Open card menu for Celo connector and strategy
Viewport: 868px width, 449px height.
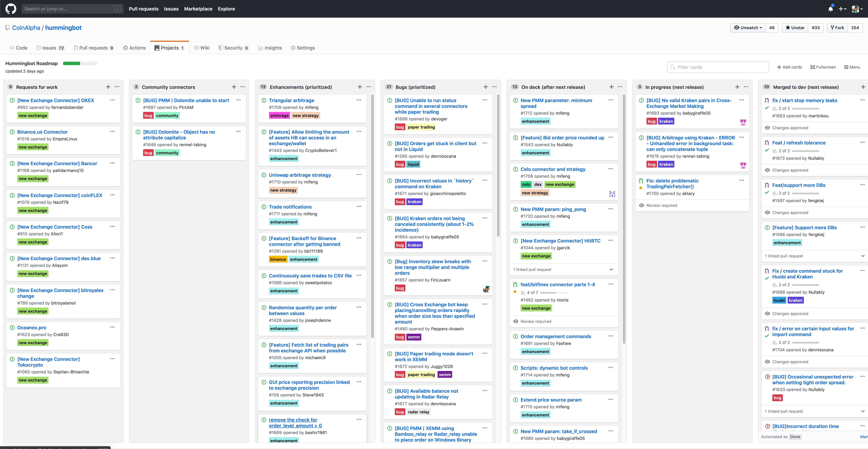coord(611,169)
